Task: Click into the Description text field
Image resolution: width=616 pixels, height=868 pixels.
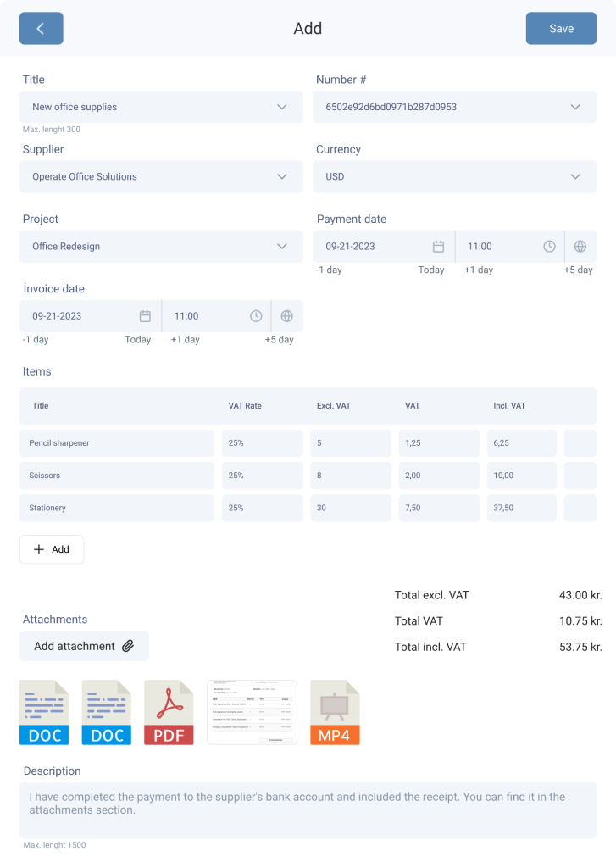Action: 308,810
